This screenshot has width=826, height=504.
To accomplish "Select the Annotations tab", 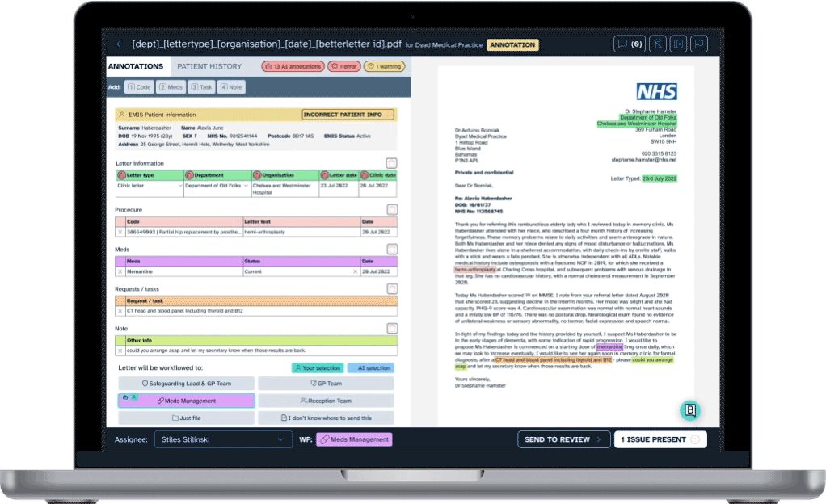I will [x=136, y=66].
